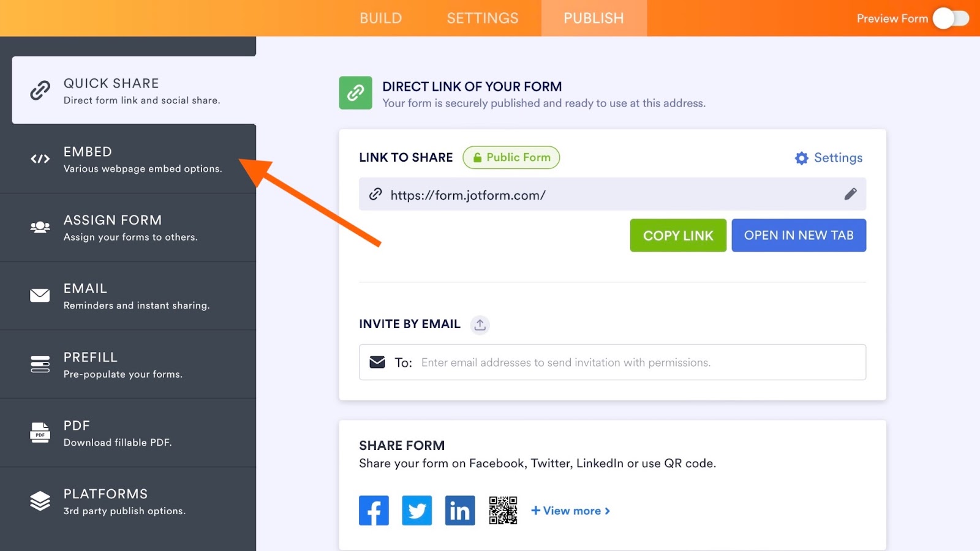Toggle the Preview Form switch
This screenshot has width=980, height=551.
click(x=951, y=18)
